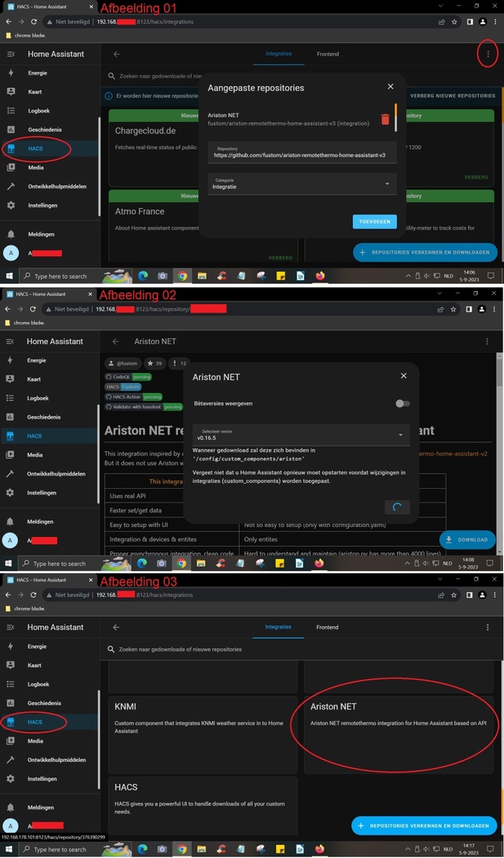Click the Repository URL input field

click(301, 152)
